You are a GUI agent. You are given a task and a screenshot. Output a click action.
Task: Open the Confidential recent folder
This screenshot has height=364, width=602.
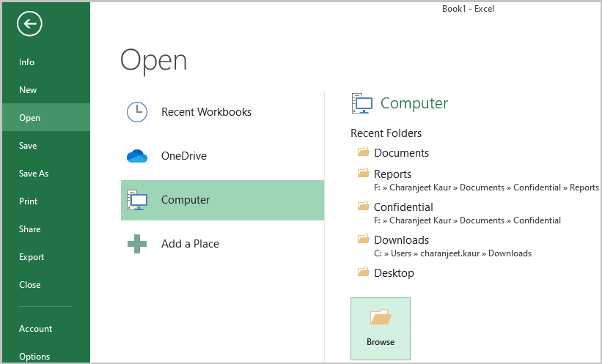click(x=403, y=207)
